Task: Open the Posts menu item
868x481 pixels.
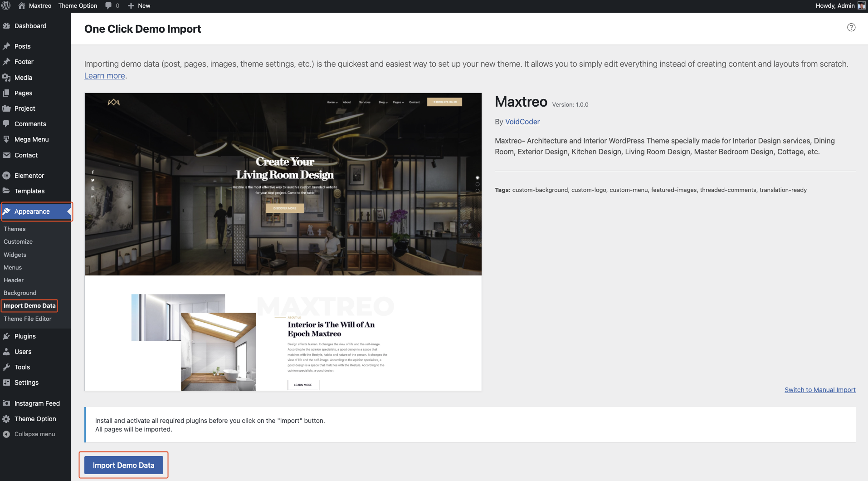Action: pos(23,46)
